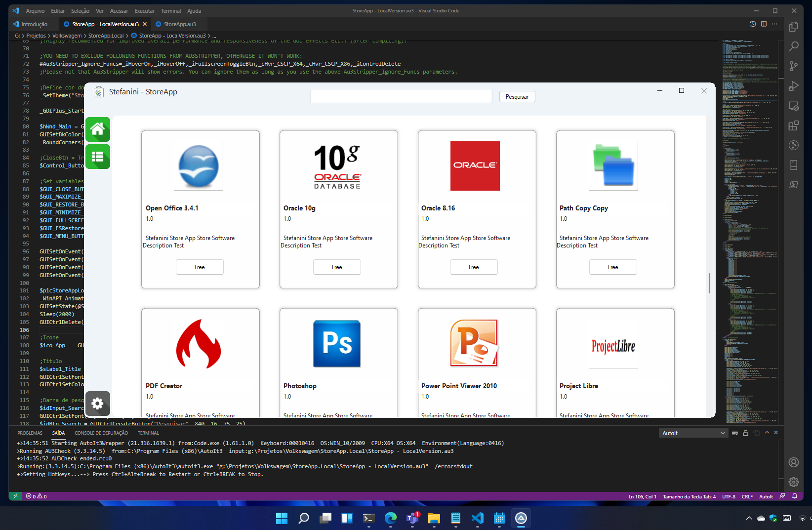
Task: Click the Windows Start button
Action: coord(282,518)
